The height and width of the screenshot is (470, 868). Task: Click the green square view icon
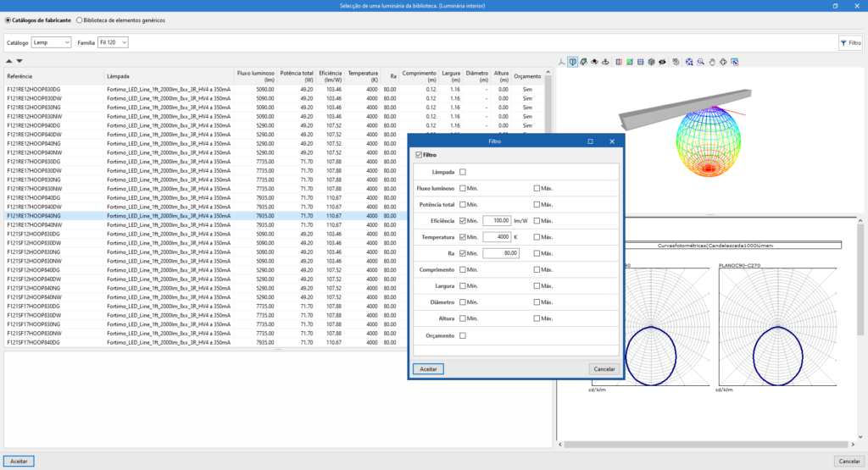click(629, 62)
